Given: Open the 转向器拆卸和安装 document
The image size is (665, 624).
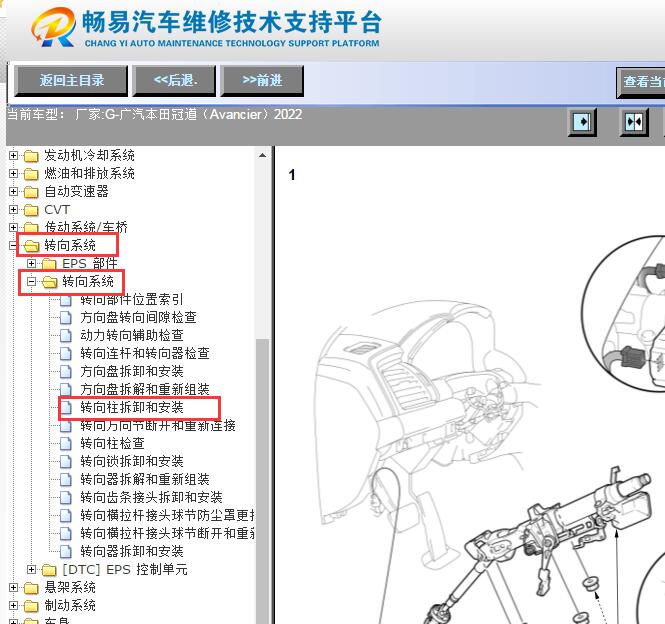Looking at the screenshot, I should [x=131, y=551].
